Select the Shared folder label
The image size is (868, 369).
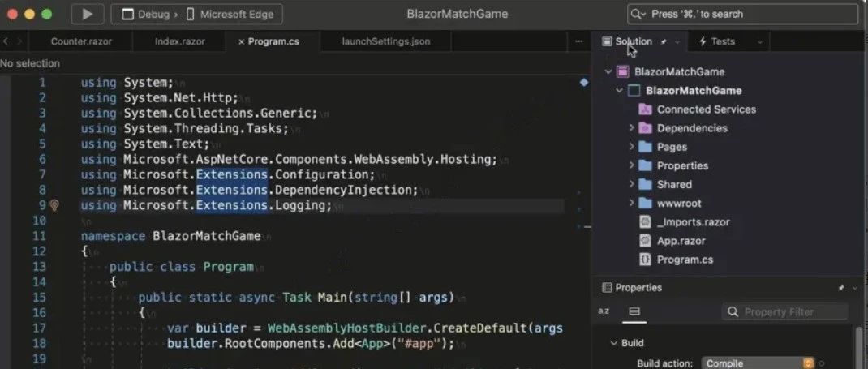(x=674, y=184)
